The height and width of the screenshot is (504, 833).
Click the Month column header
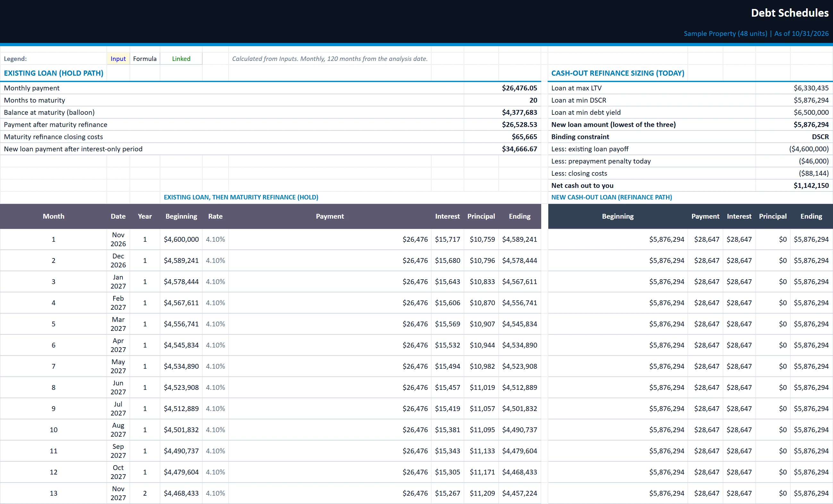point(54,216)
